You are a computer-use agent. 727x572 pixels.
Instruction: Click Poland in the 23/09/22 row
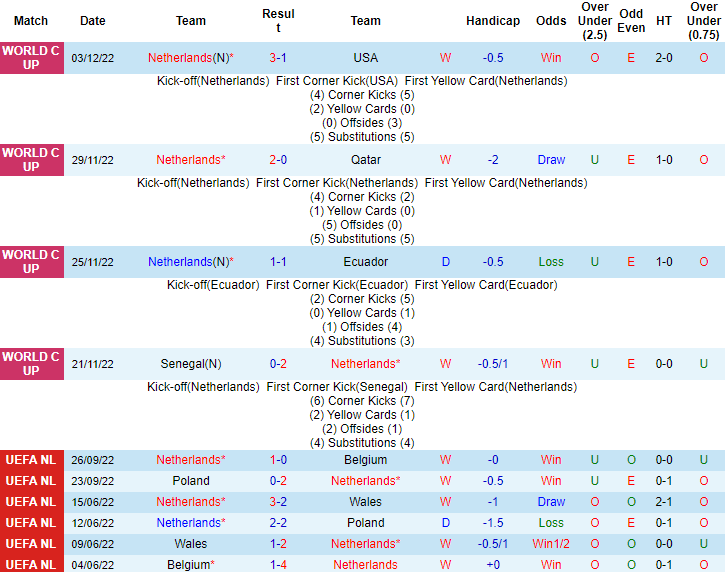(x=191, y=481)
